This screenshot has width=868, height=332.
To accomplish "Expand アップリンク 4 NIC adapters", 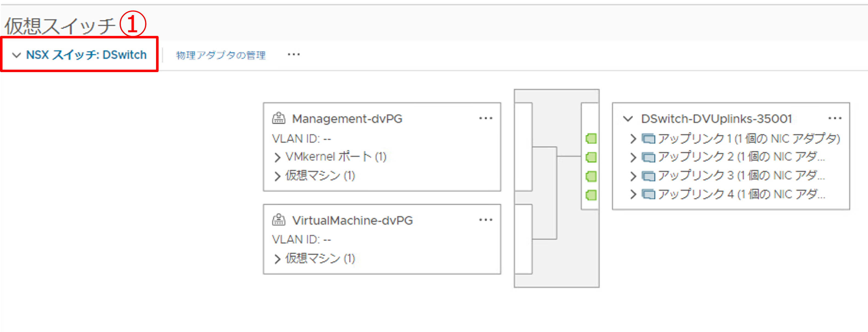I will click(x=633, y=195).
